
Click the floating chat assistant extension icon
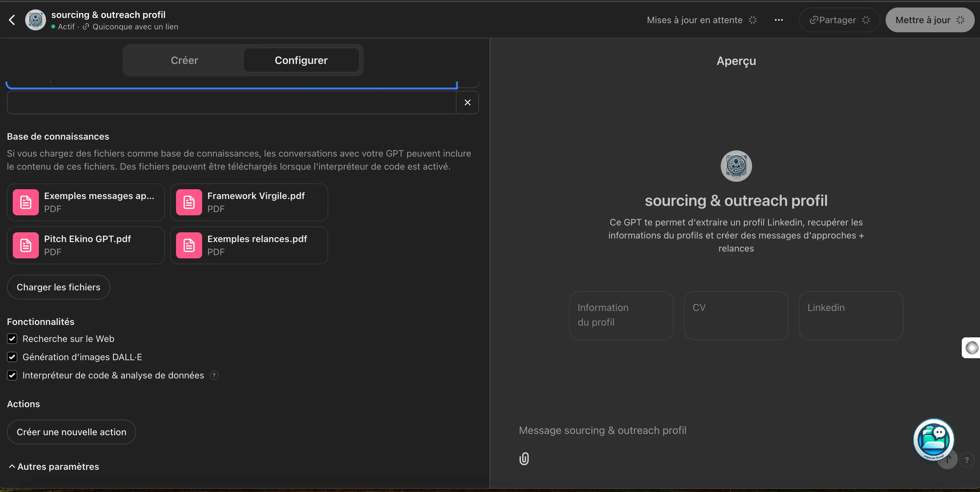tap(933, 439)
